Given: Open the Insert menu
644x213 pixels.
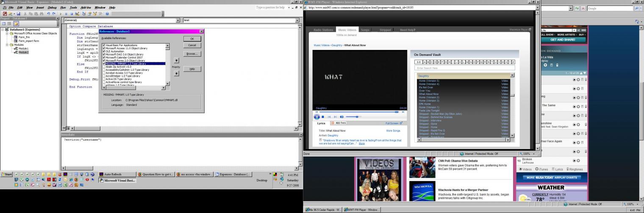Looking at the screenshot, I should (x=40, y=8).
